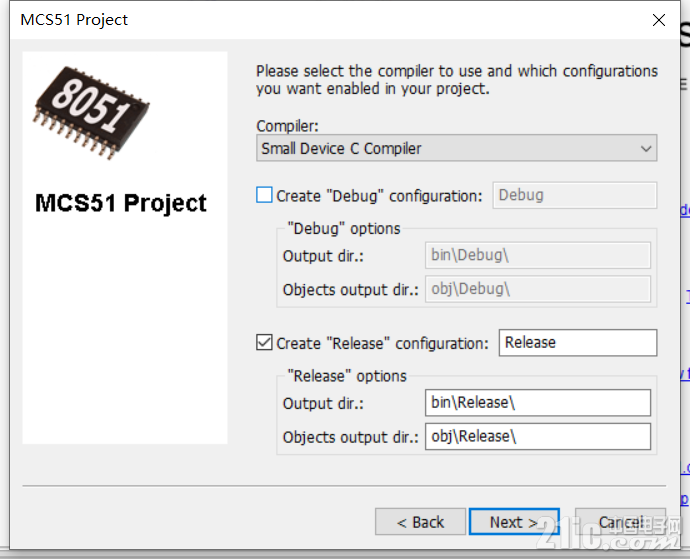Cancel the project wizard
Screen dimensions: 690x559
pyautogui.click(x=620, y=522)
